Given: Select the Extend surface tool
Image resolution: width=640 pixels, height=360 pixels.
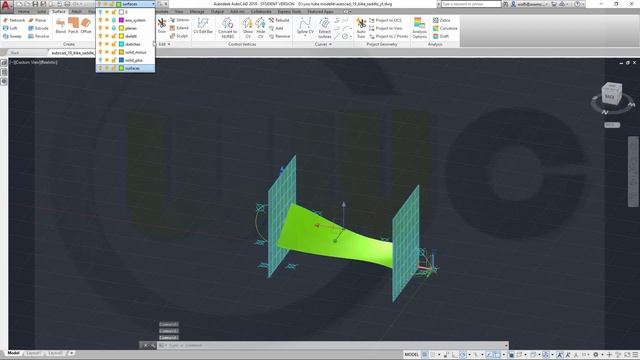Looking at the screenshot, I should coord(179,28).
